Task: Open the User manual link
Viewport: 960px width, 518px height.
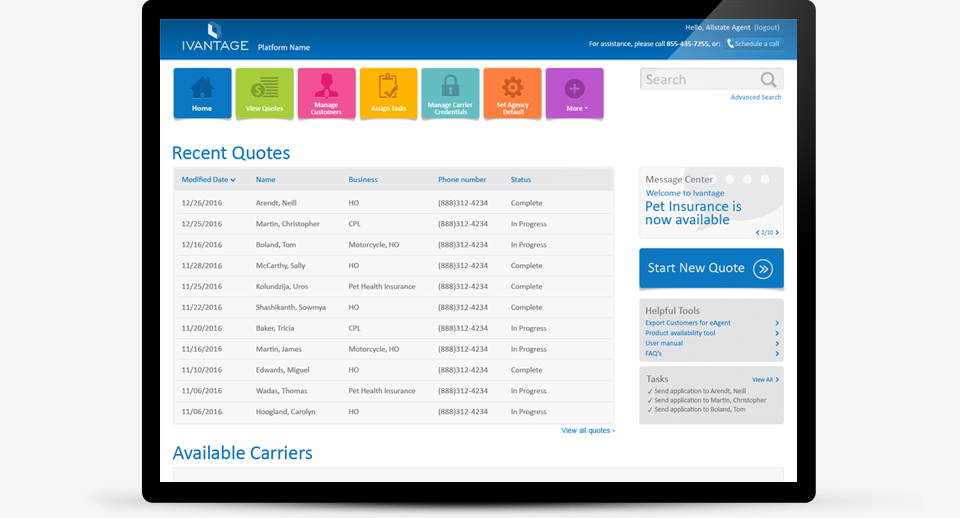Action: (664, 343)
